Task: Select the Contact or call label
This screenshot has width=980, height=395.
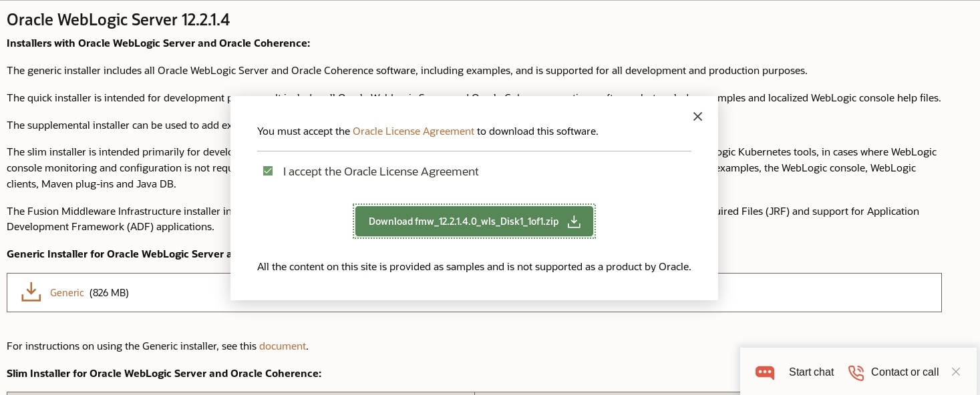Action: pos(905,372)
